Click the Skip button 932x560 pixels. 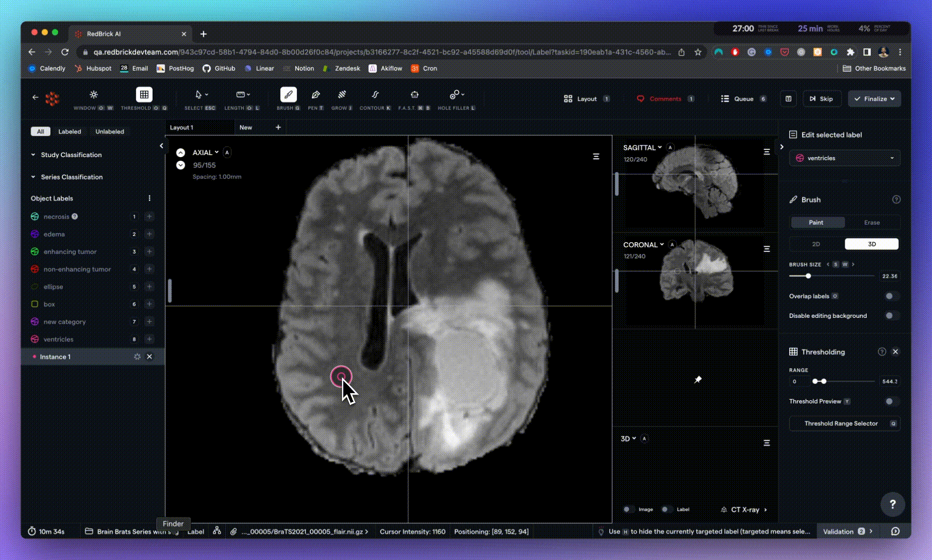coord(821,99)
